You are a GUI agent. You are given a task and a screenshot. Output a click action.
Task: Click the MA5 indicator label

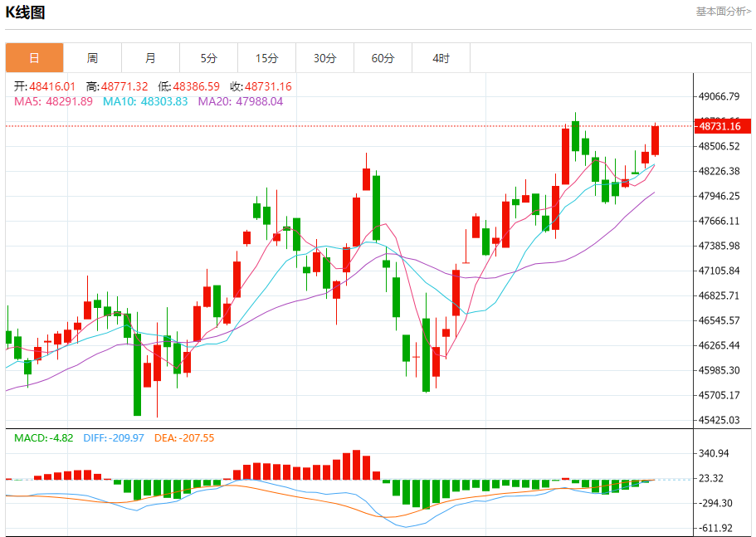53,101
